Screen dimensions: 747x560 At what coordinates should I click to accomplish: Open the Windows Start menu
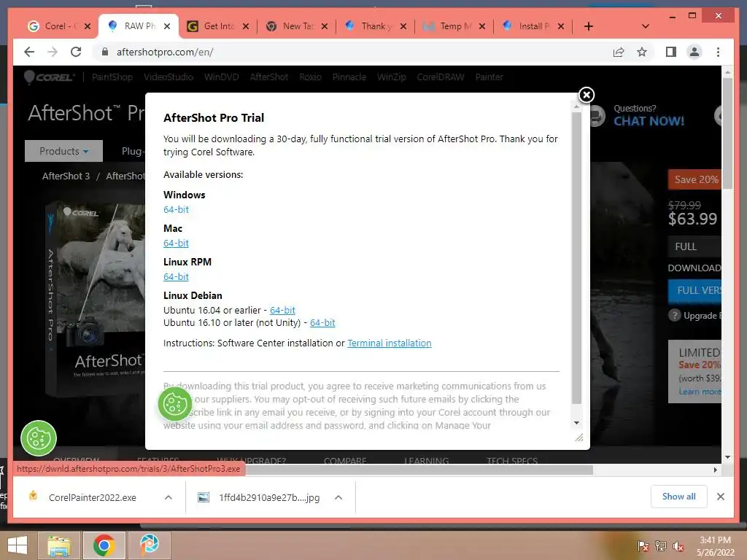(x=18, y=545)
